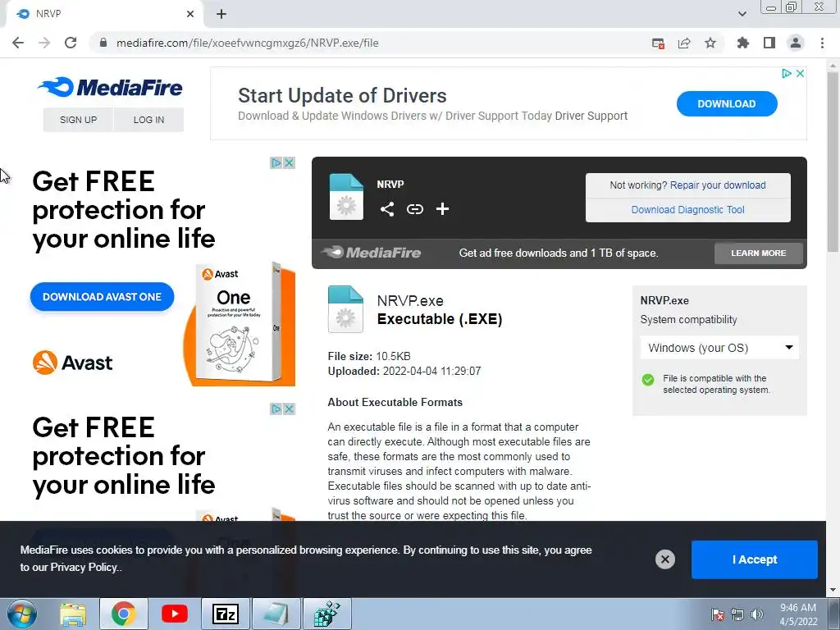Share this page from the address bar
The height and width of the screenshot is (630, 840).
[684, 43]
